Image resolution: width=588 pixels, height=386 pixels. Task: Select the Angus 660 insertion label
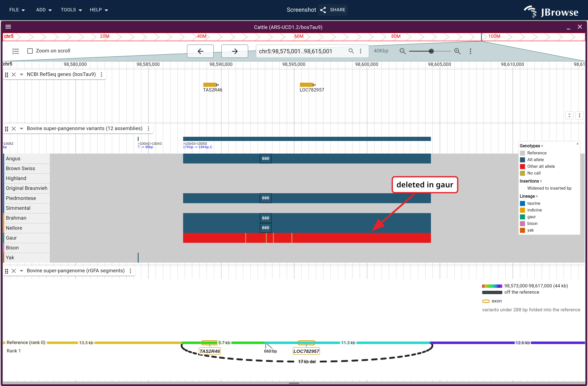(x=266, y=158)
